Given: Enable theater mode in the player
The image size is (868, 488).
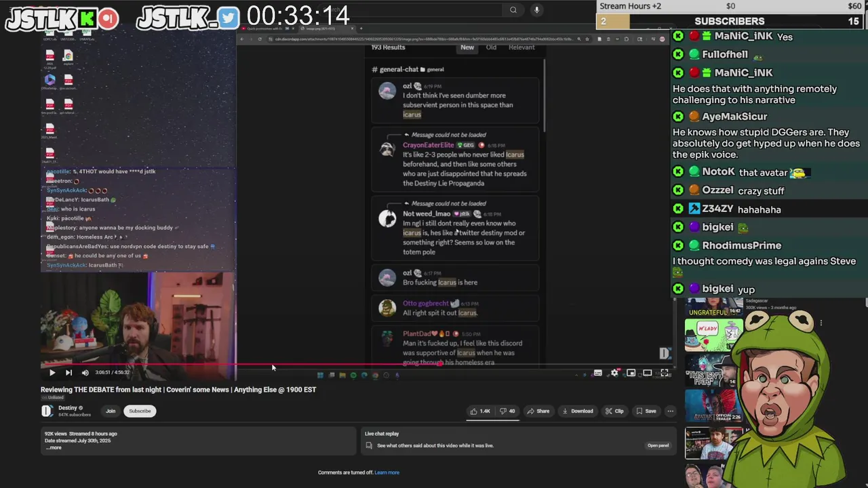Looking at the screenshot, I should point(648,373).
